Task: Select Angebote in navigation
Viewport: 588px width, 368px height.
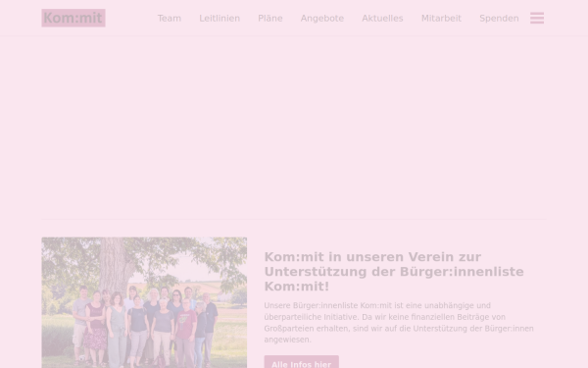Action: click(322, 19)
